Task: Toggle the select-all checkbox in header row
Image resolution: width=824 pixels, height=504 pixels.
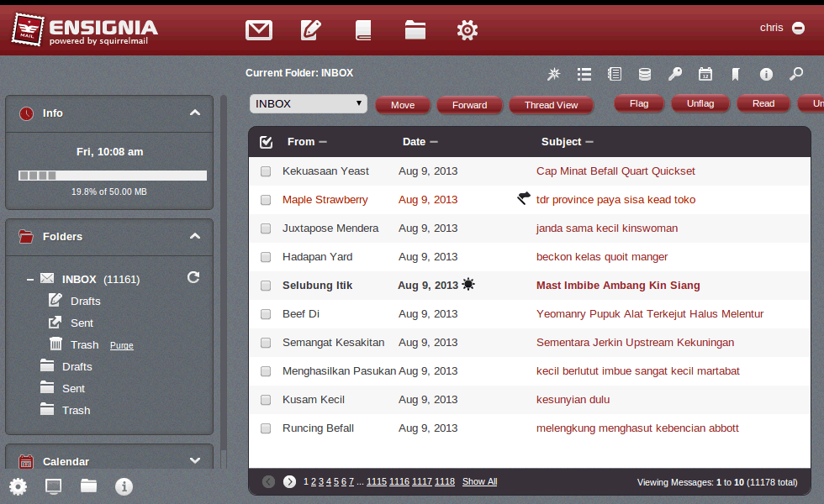Action: coord(266,142)
